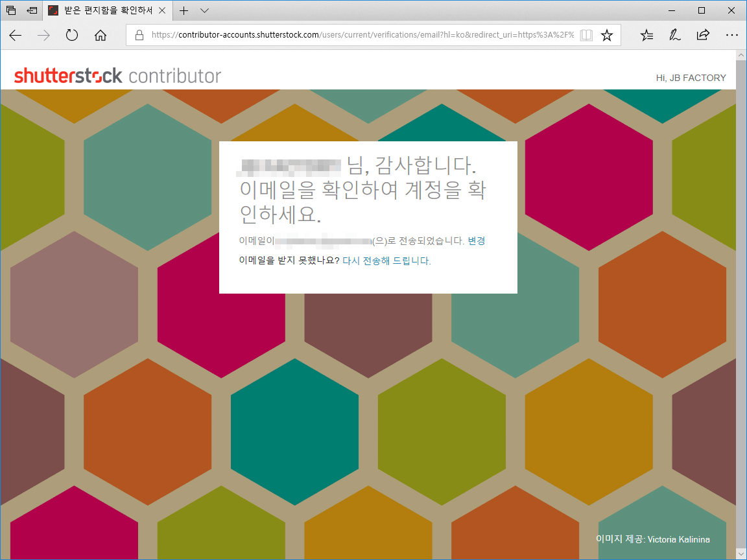
Task: Open the browser home page
Action: click(x=100, y=35)
